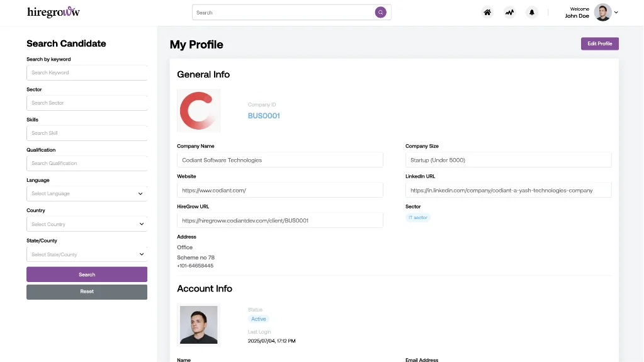Click the Search Keyword input field
644x362 pixels.
86,72
